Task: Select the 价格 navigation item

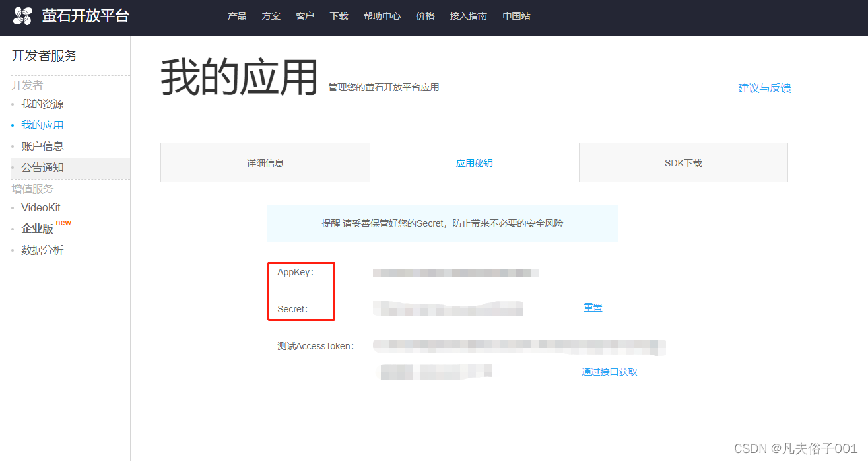Action: coord(426,16)
